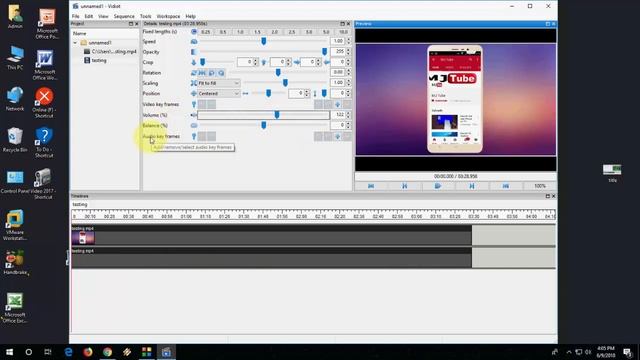Screen dimensions: 640x360
Task: Click the vertical position arrow icon
Action: pyautogui.click(x=315, y=94)
